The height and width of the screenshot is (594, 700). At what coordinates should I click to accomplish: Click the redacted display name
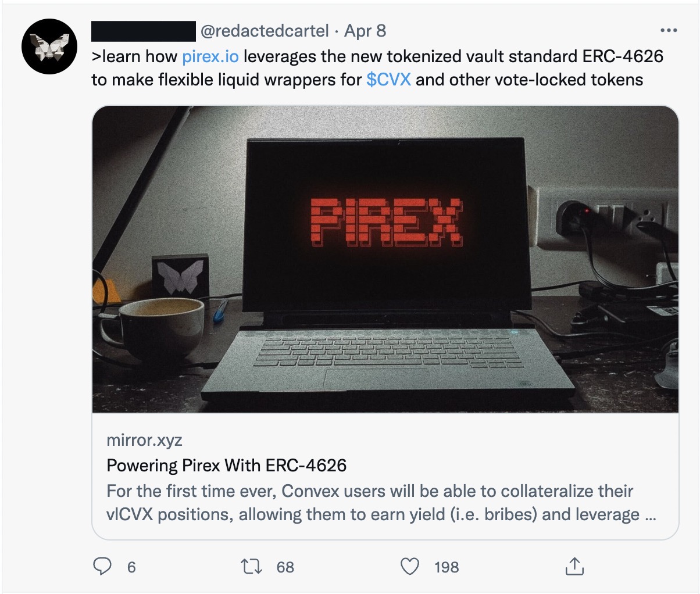[144, 31]
